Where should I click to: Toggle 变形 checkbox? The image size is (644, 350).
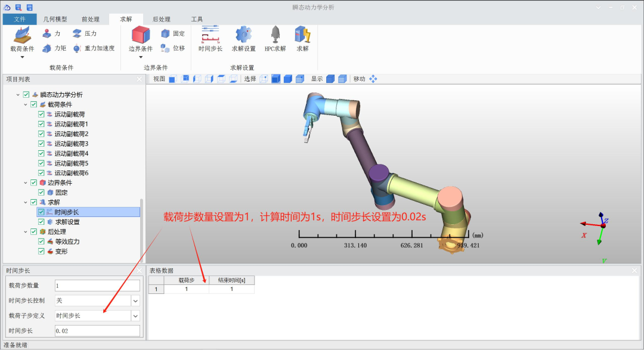click(x=41, y=252)
